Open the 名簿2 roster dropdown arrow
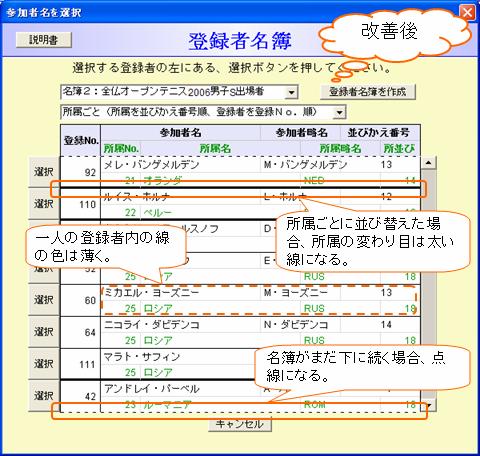The height and width of the screenshot is (456, 480). tap(291, 92)
